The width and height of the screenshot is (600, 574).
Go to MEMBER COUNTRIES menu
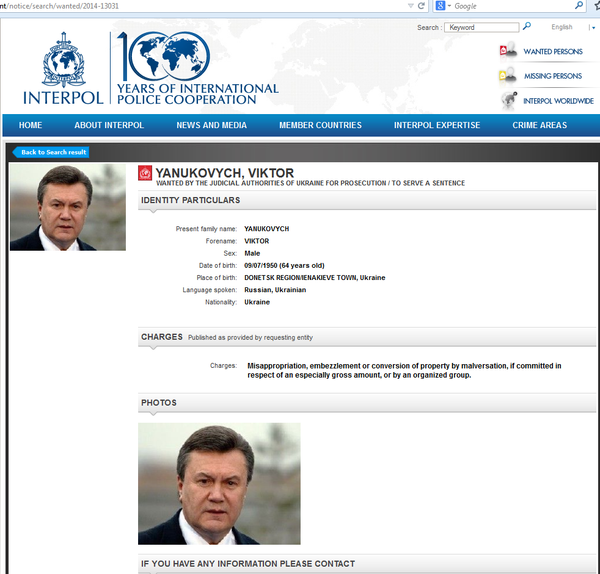320,125
